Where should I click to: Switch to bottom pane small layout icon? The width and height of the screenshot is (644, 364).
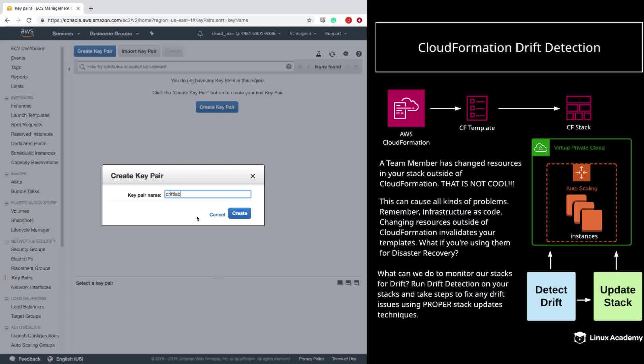(x=340, y=283)
